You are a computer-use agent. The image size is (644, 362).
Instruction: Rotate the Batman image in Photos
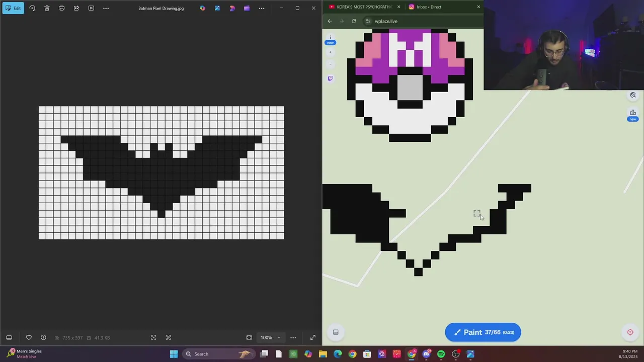[x=32, y=8]
